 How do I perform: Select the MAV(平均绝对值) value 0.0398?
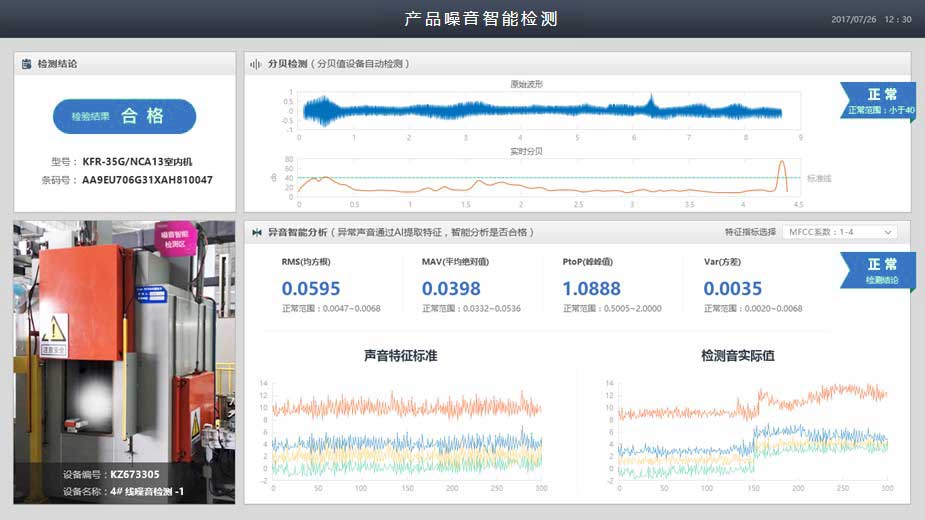(450, 289)
